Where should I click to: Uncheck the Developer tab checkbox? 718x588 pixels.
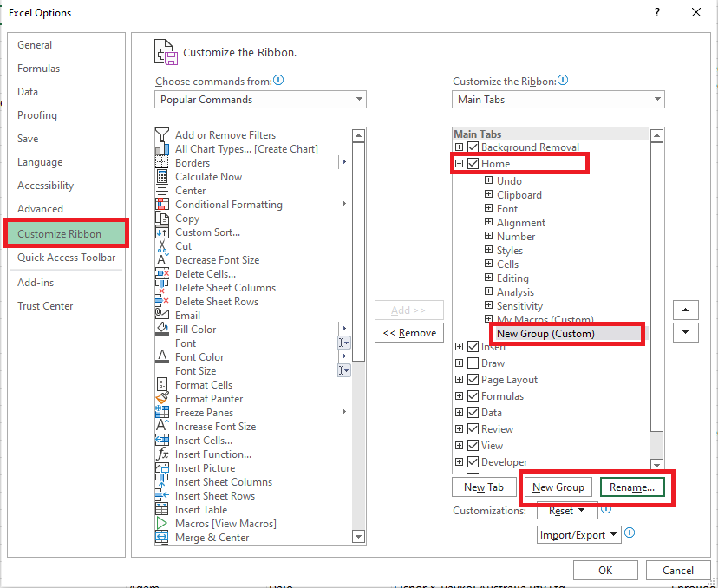(473, 462)
